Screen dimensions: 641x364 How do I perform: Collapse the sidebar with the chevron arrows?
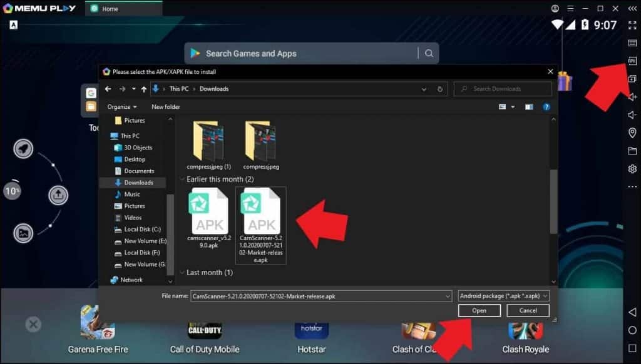(632, 9)
